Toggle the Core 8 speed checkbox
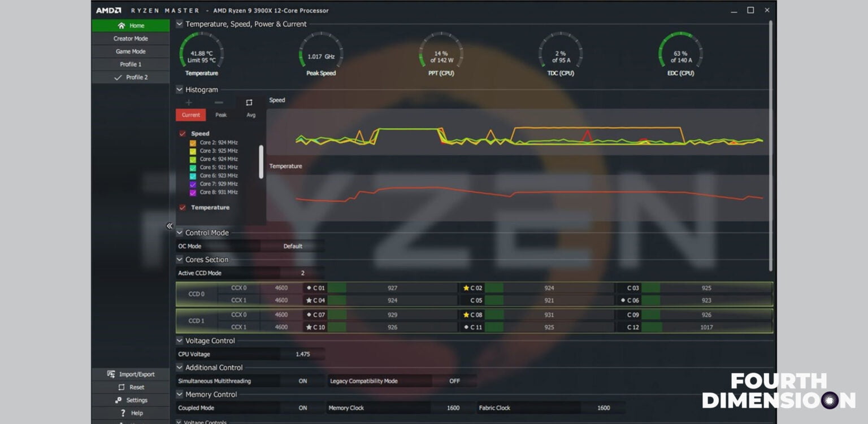The height and width of the screenshot is (424, 868). (193, 193)
